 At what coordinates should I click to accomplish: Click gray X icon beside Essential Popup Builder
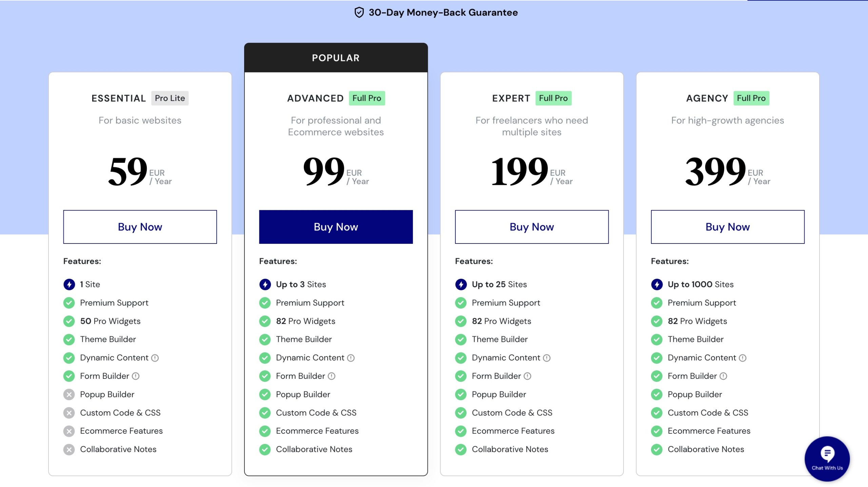(69, 394)
